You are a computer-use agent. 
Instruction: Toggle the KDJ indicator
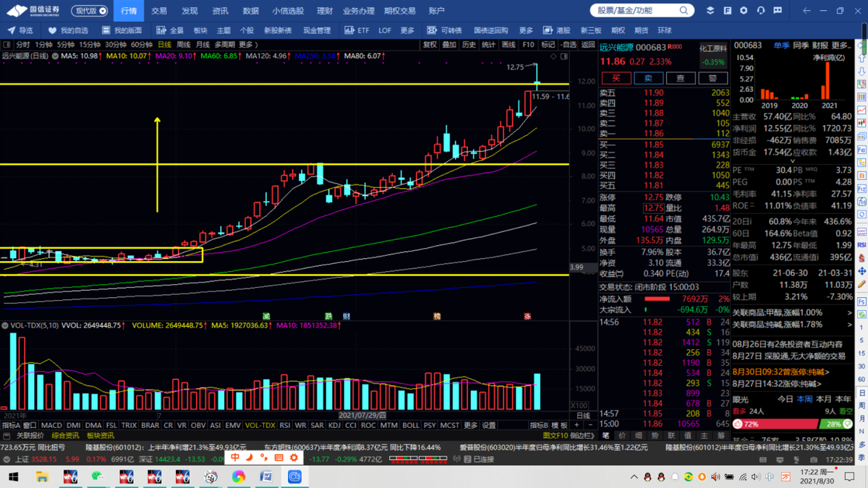coord(335,426)
